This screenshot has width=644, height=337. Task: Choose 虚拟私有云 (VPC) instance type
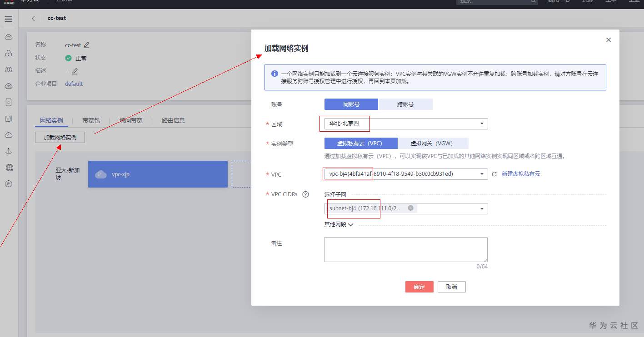tap(361, 144)
